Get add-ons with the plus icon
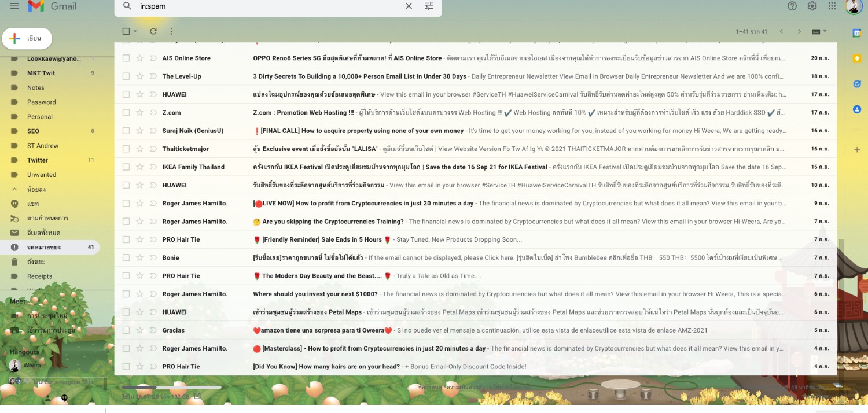 coord(857,150)
